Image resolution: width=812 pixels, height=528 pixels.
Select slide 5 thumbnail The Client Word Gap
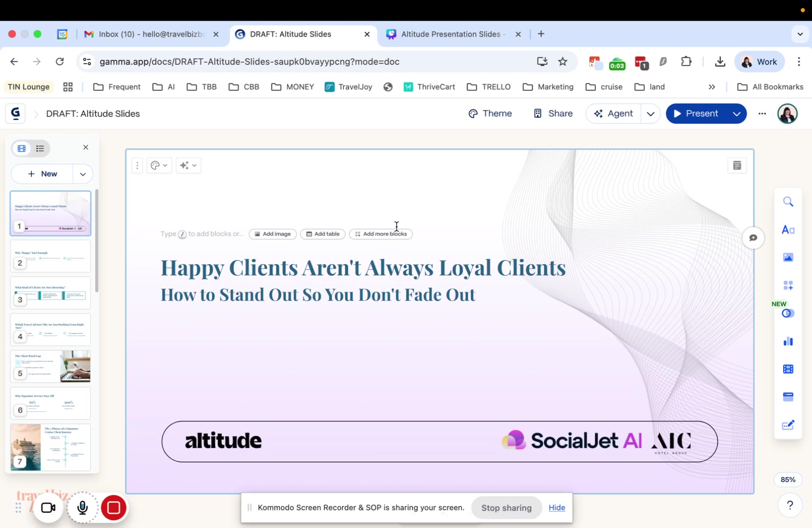tap(51, 366)
